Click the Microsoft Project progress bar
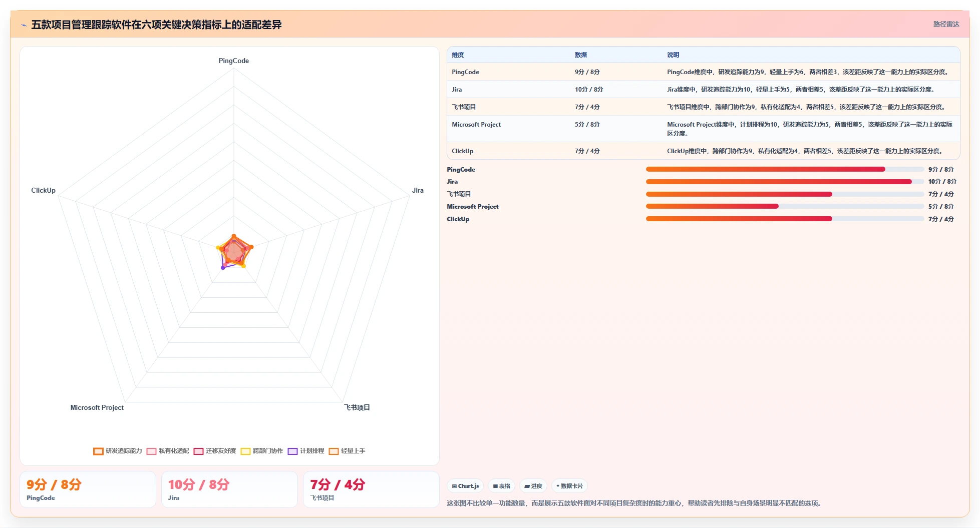 (x=785, y=206)
